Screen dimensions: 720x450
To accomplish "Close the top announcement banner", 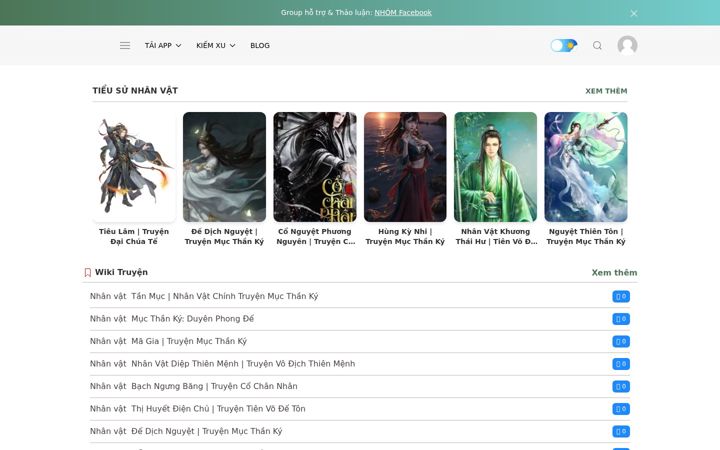I will point(634,13).
